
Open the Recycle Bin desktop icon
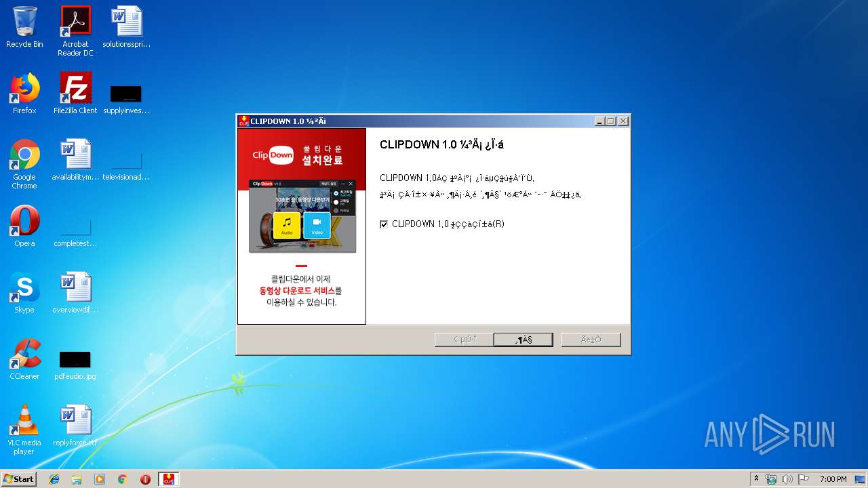pos(24,28)
